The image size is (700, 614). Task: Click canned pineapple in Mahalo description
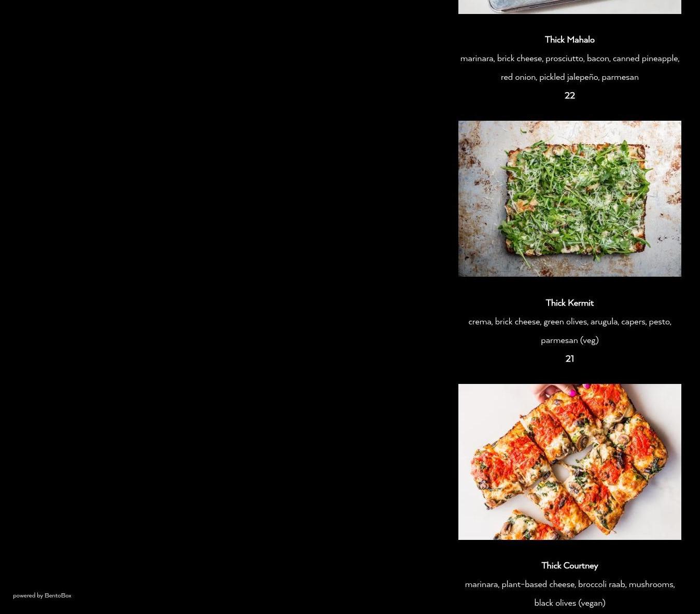(x=646, y=59)
